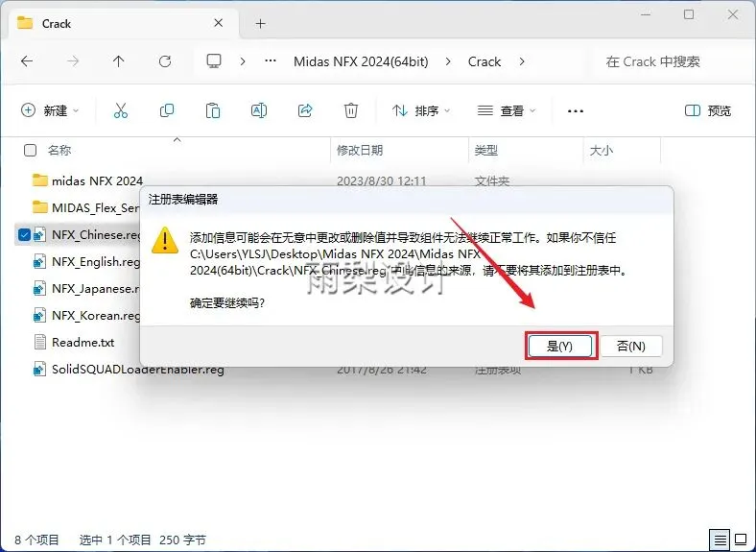Viewport: 756px width, 552px height.
Task: Show hidden breadcrumb path with ellipsis
Action: (x=271, y=61)
